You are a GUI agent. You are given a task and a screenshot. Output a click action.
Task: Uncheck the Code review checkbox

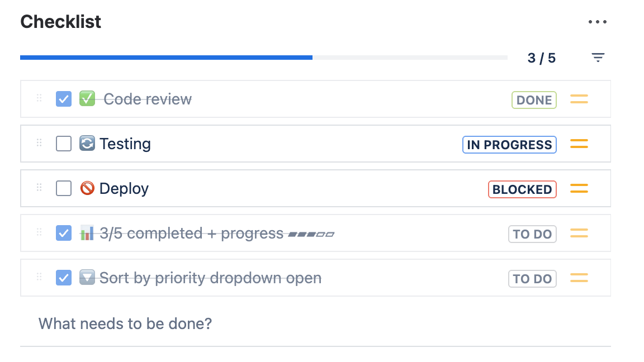pyautogui.click(x=64, y=99)
